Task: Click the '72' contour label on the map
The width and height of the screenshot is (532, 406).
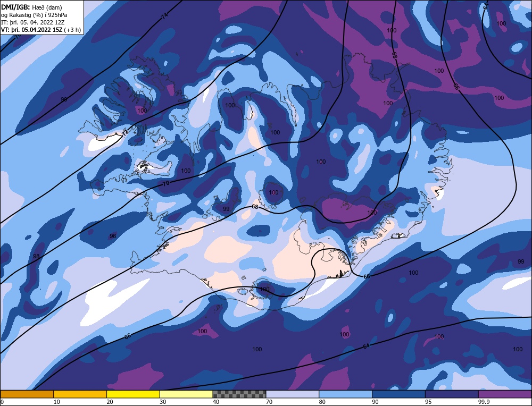Action: point(126,132)
